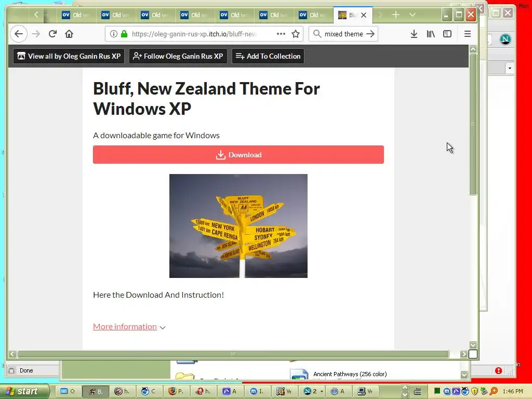Click the mixed theme search field
The height and width of the screenshot is (399, 532).
343,34
